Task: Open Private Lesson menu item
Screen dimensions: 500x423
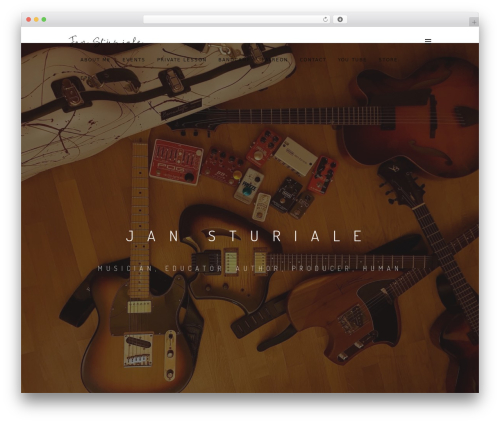Action: (x=182, y=60)
